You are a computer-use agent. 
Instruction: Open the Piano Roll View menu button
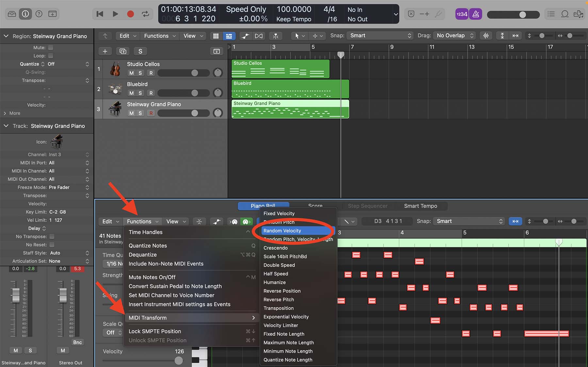[x=176, y=222]
